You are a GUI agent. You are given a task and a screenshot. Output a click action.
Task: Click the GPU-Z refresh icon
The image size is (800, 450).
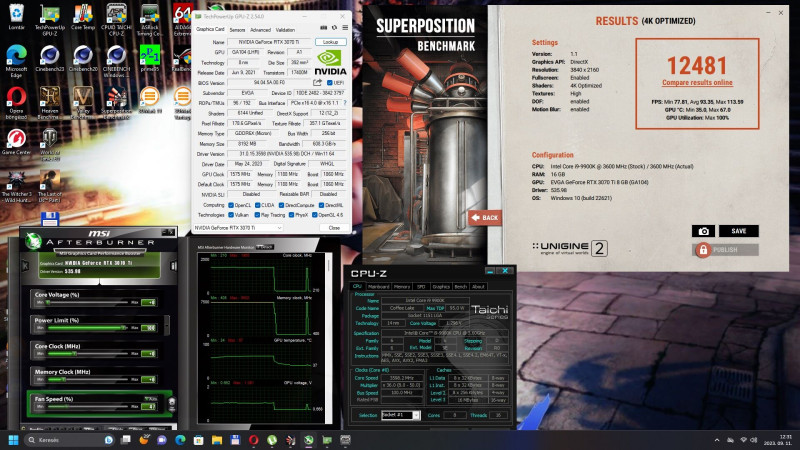(x=334, y=28)
